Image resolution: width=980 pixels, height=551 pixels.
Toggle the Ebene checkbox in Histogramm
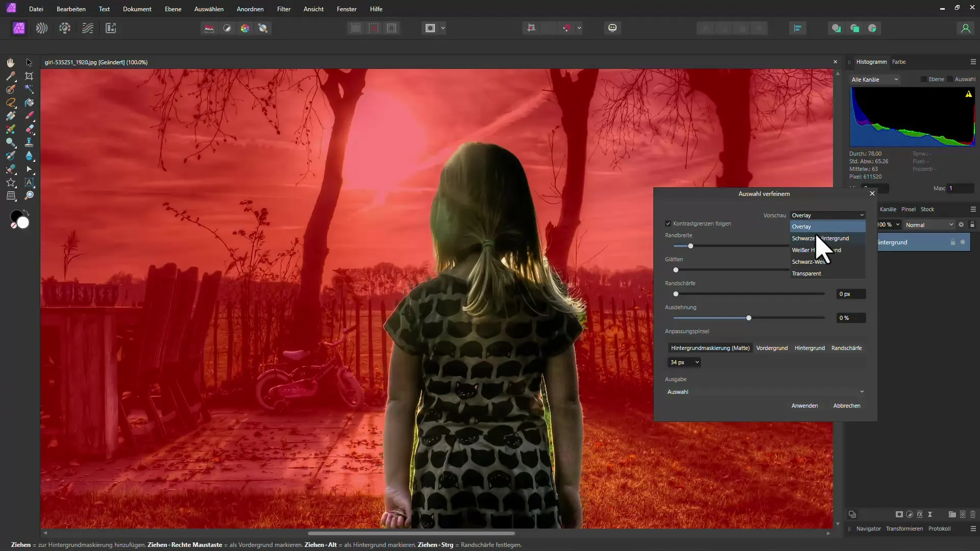coord(923,79)
